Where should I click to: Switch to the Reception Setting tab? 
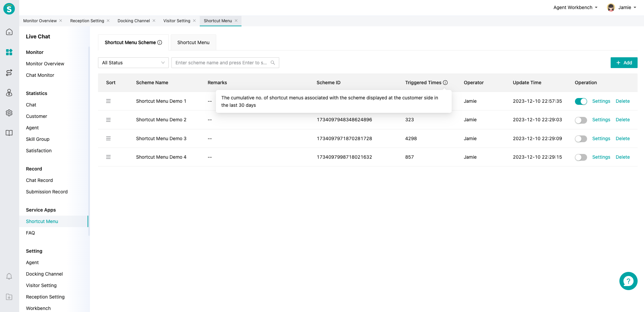coord(87,21)
